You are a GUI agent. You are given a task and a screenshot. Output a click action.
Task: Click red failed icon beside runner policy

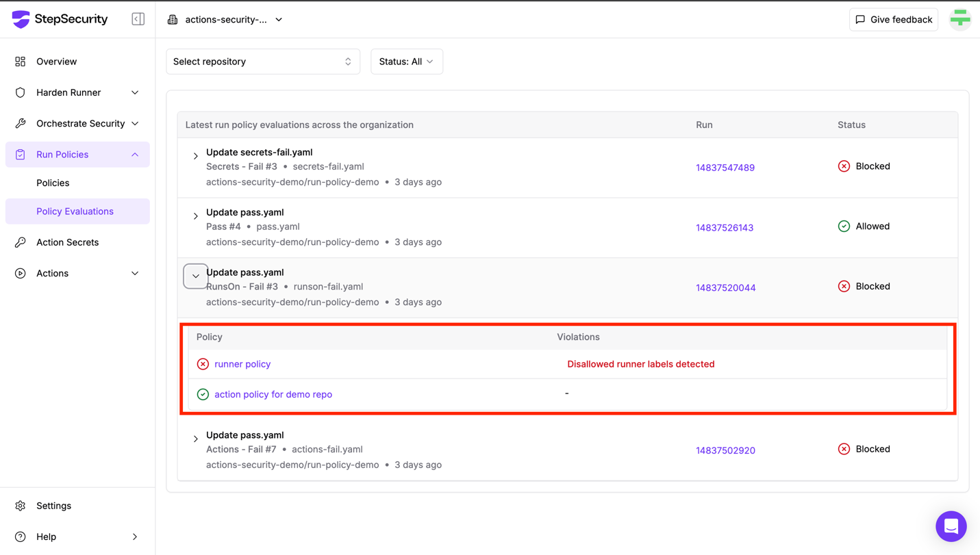pyautogui.click(x=203, y=364)
